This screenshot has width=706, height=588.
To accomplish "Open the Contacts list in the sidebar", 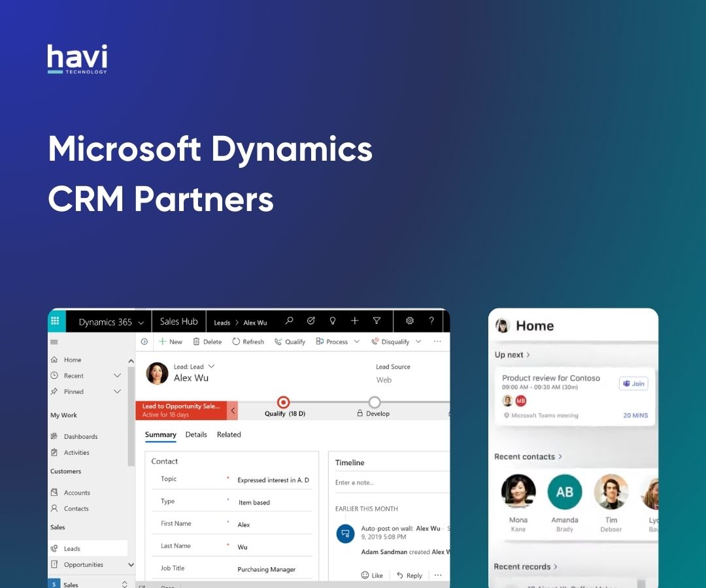I will pos(76,508).
